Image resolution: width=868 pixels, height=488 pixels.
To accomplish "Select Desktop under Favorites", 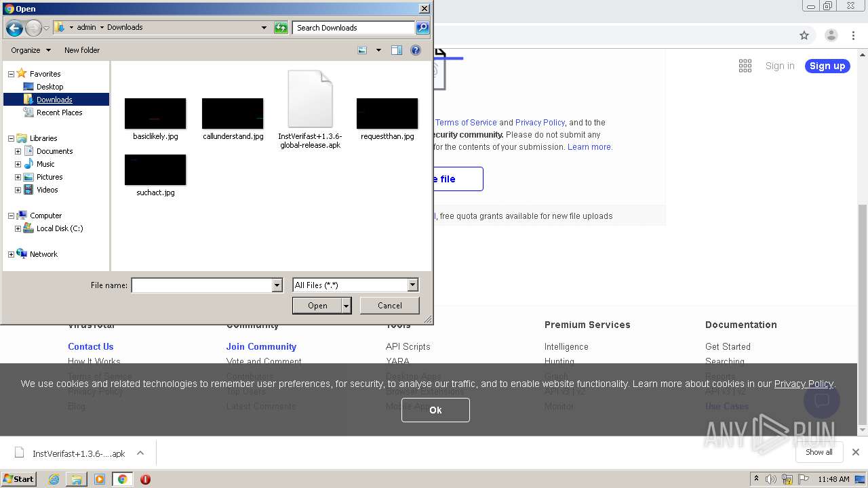I will point(50,87).
